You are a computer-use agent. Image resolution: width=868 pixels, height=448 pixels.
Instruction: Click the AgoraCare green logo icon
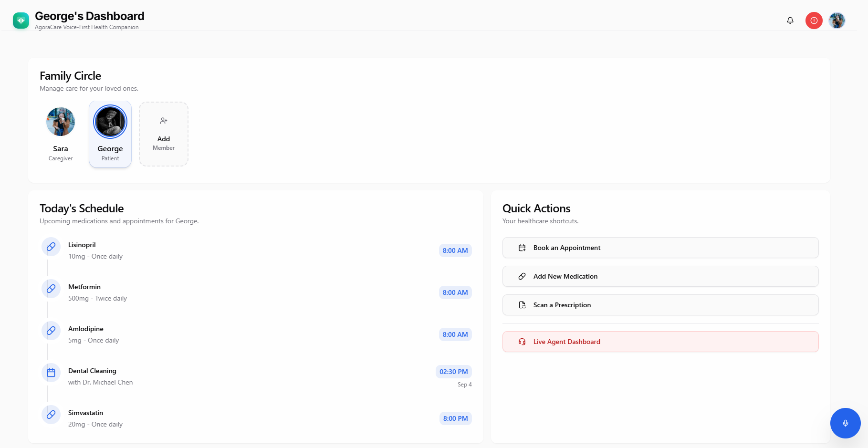coord(21,21)
